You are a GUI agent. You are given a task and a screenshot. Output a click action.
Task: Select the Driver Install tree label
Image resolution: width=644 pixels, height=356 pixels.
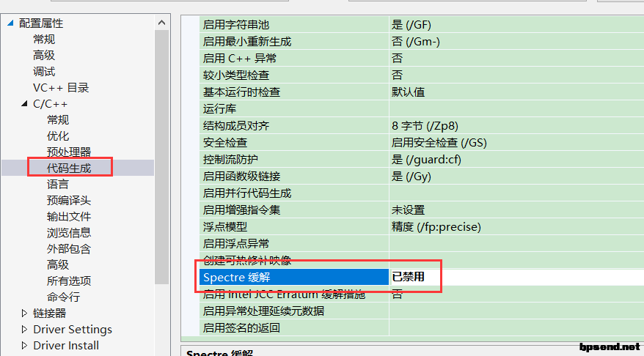click(x=66, y=345)
